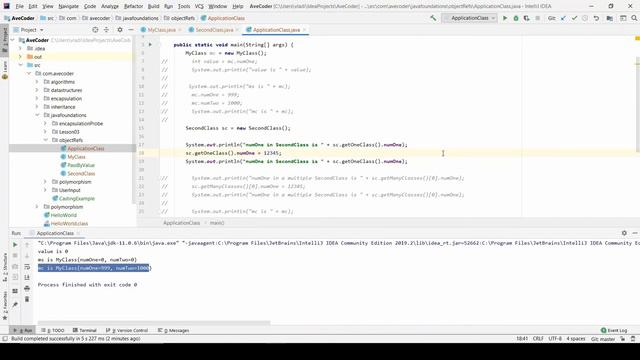Viewport: 640px width, 360px height.
Task: Start debugging with the bug icon
Action: 516,18
